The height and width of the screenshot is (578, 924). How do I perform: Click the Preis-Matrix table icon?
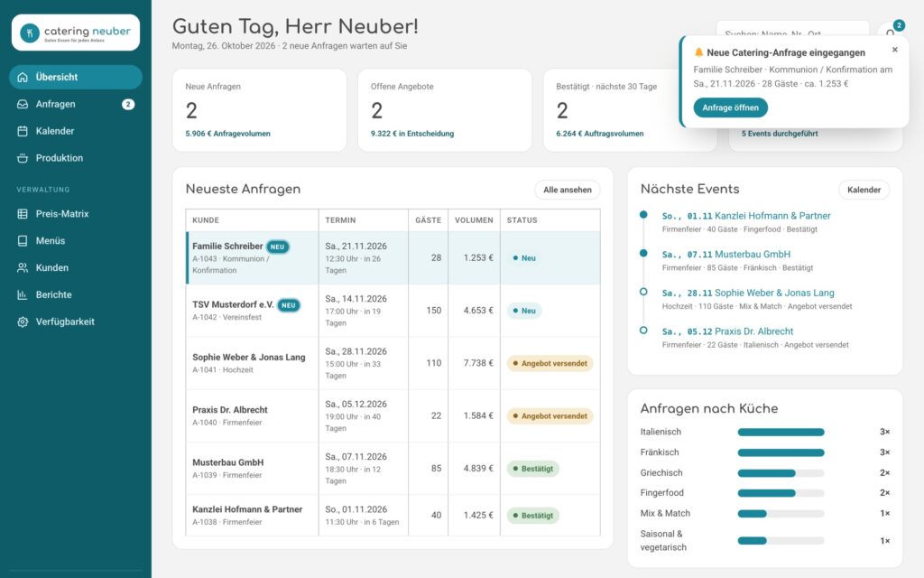(x=23, y=214)
